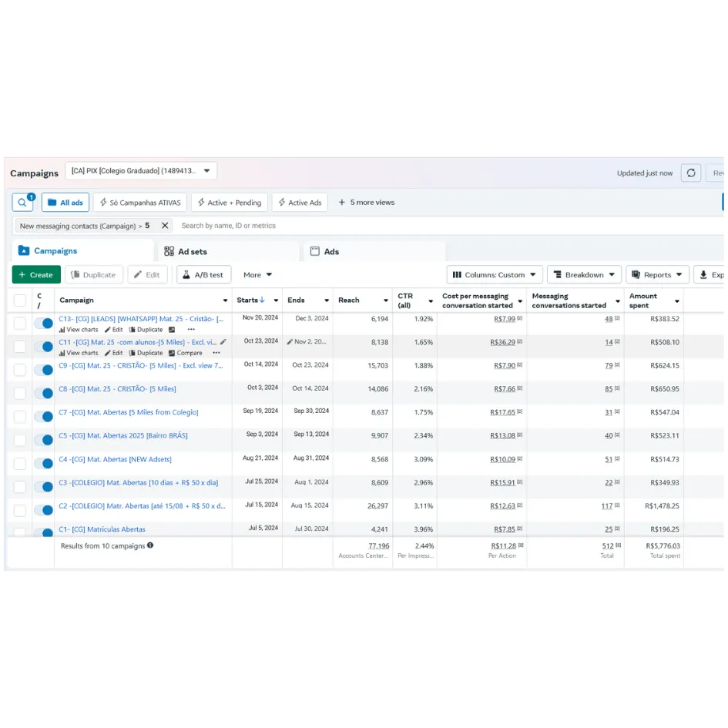Click the toolbar Duplicate button
The image size is (728, 728).
pos(94,275)
